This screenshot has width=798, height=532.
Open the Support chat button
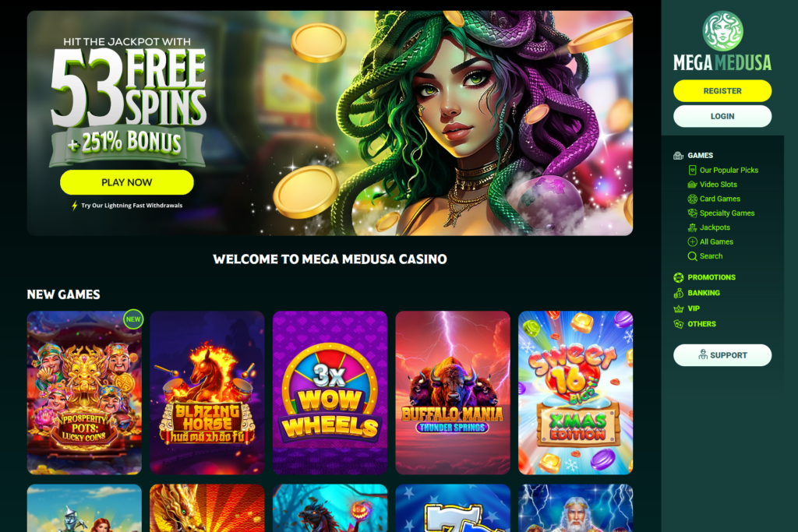click(722, 355)
